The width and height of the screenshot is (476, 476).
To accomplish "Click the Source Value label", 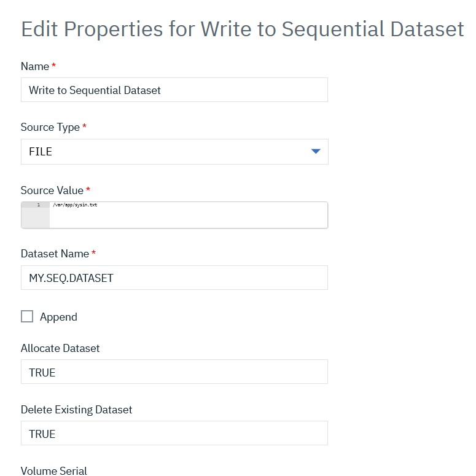I will (52, 190).
